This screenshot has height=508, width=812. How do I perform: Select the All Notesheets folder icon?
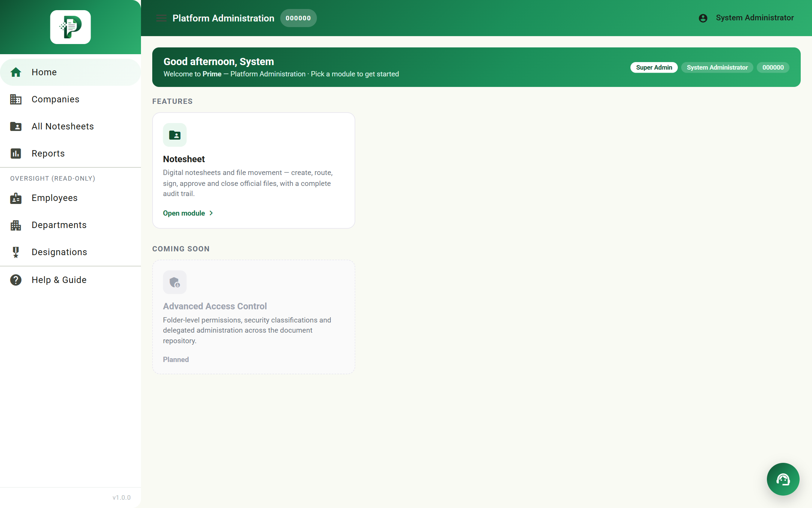(x=16, y=126)
